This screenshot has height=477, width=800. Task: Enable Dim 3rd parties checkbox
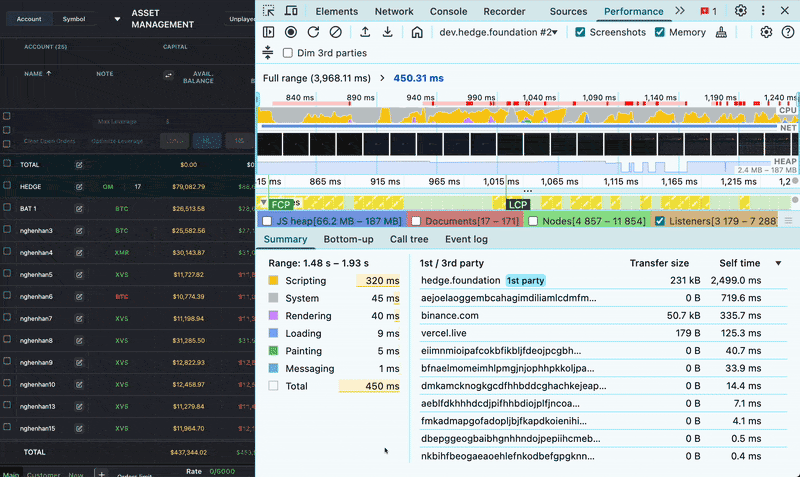pyautogui.click(x=288, y=53)
